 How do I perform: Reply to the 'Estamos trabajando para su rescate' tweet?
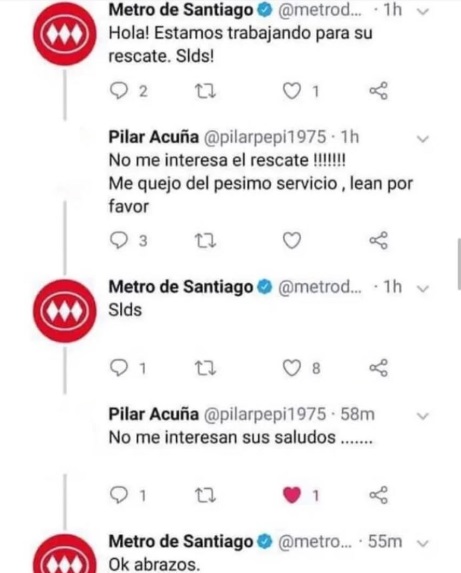[x=119, y=91]
